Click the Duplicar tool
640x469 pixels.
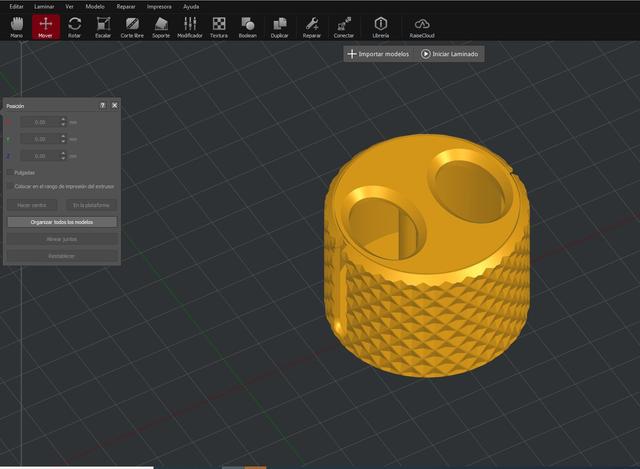280,27
